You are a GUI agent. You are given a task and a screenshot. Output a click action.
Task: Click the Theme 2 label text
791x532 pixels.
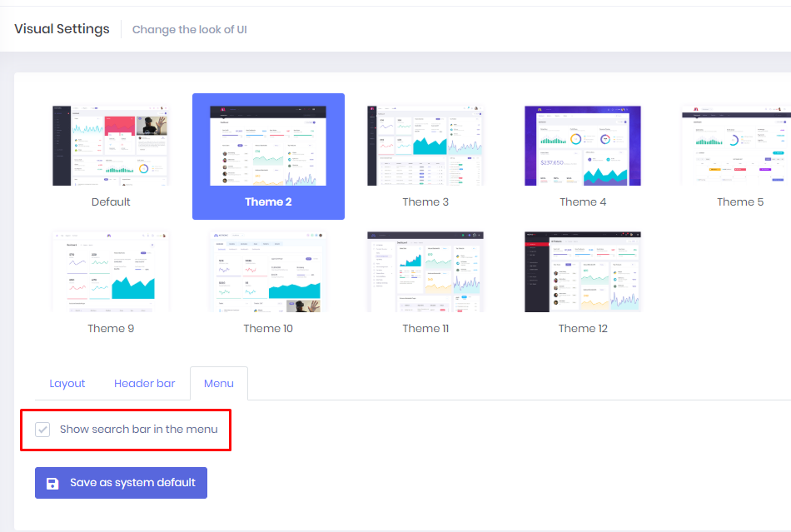pyautogui.click(x=268, y=201)
